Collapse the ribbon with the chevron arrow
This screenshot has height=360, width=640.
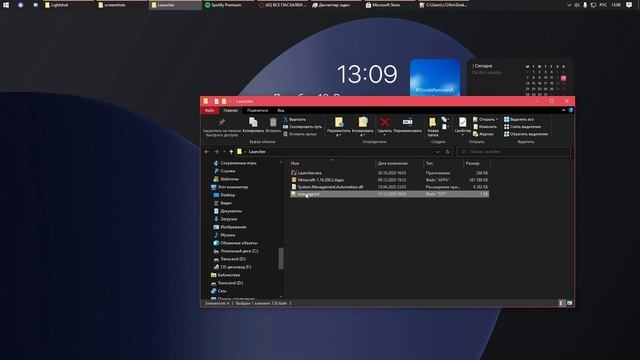coord(563,110)
